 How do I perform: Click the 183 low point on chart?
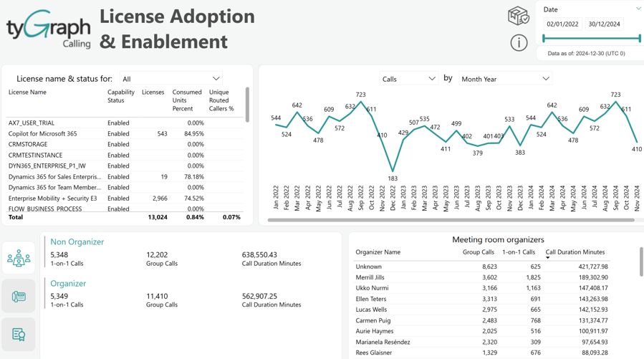[393, 171]
